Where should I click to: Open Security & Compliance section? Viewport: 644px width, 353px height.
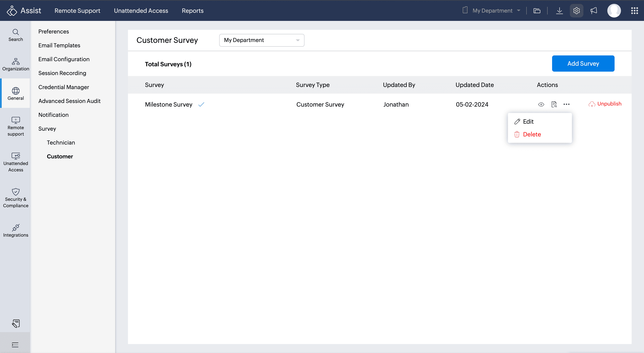[16, 198]
